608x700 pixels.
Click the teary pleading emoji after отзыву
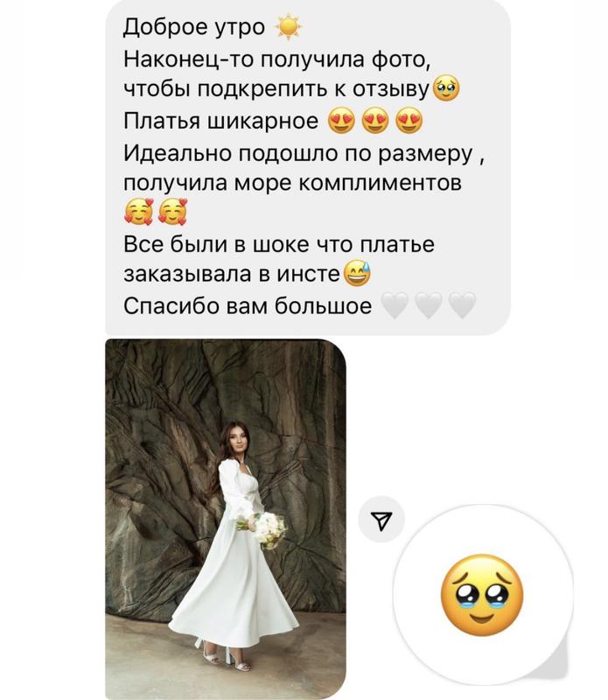click(445, 89)
